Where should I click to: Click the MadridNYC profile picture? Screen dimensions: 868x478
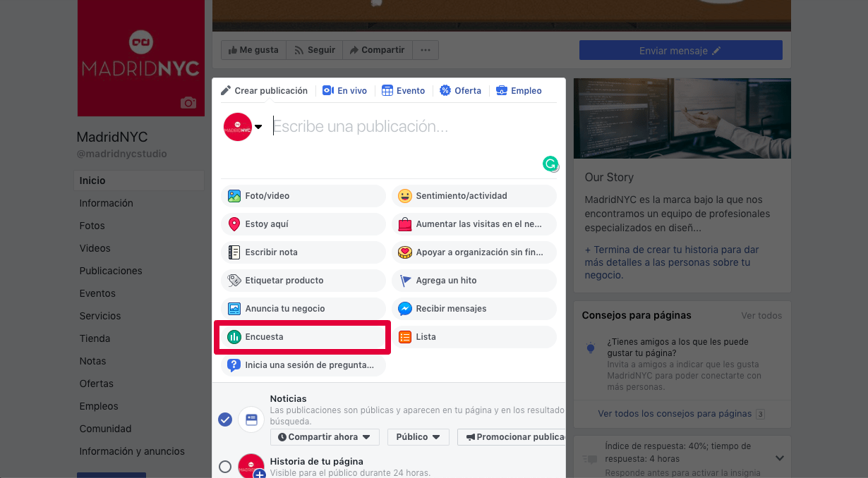pyautogui.click(x=141, y=58)
